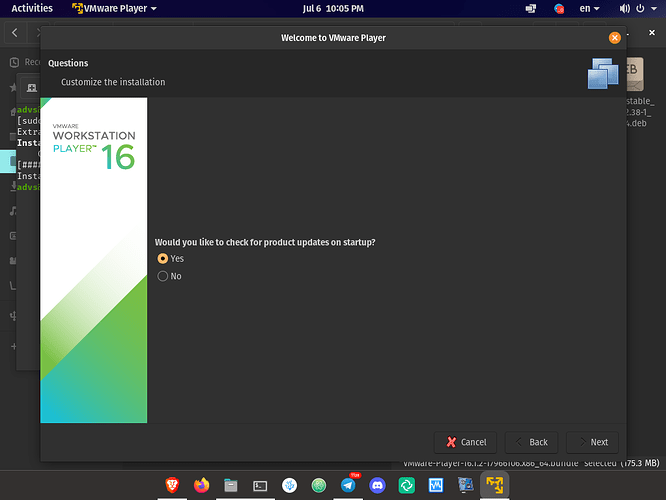This screenshot has height=500, width=666.
Task: Open the clock and calendar menu
Action: pos(333,8)
